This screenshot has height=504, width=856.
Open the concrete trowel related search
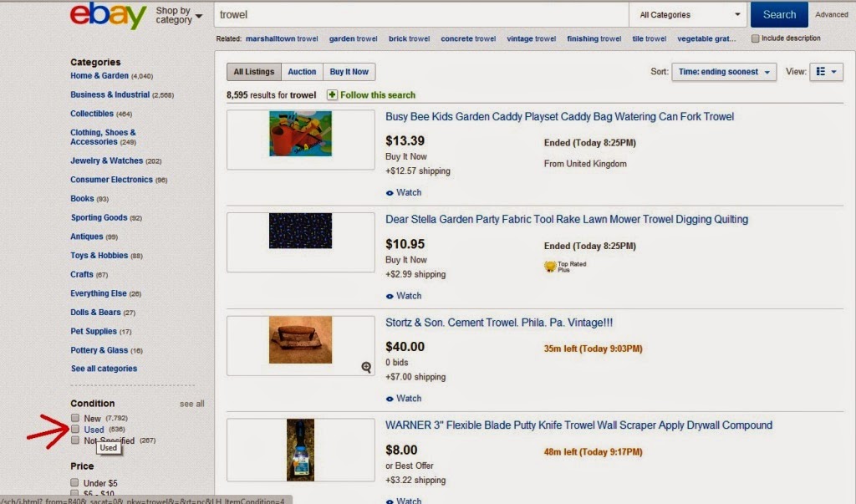pos(468,38)
